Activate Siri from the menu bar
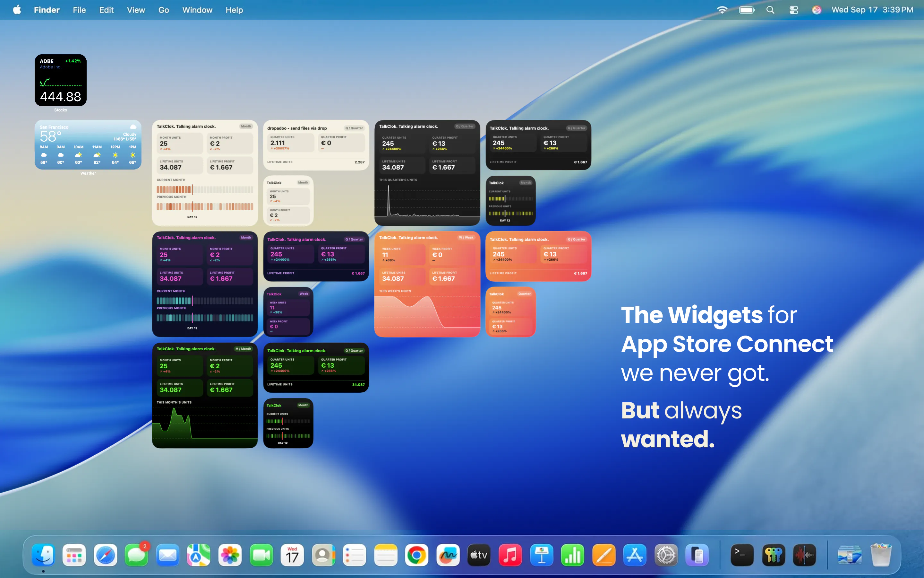924x578 pixels. [817, 10]
